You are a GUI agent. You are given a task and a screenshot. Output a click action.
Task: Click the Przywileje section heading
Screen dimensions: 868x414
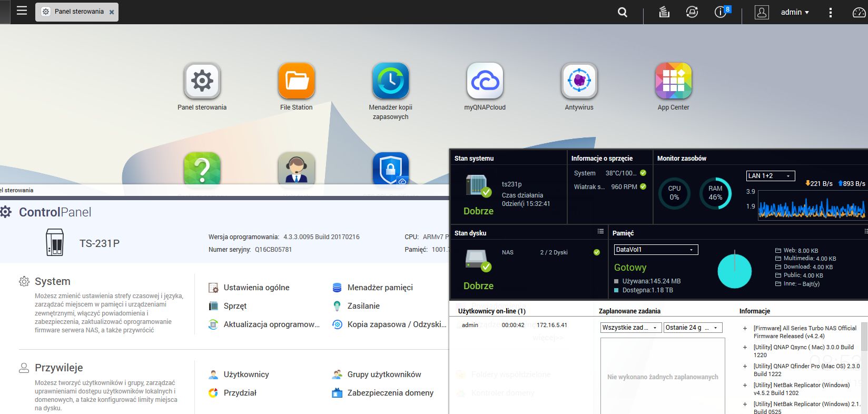59,368
